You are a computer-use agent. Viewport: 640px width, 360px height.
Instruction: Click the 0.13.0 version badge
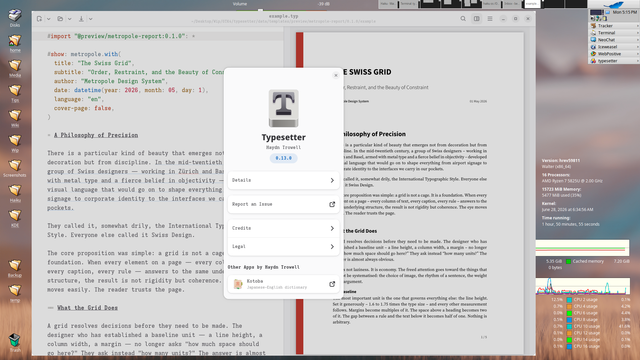(284, 158)
